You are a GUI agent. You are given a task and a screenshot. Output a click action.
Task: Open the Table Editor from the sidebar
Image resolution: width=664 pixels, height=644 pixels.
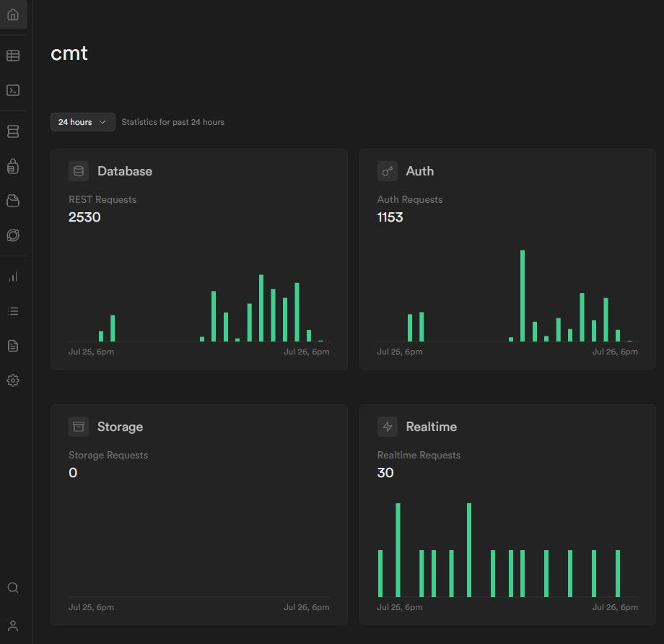[x=13, y=56]
